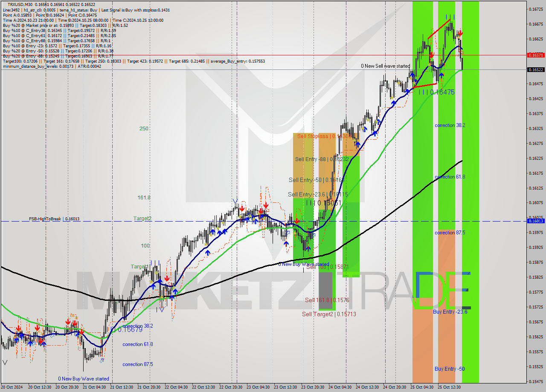Click the '23 Oct 20:30' time label

[313, 387]
